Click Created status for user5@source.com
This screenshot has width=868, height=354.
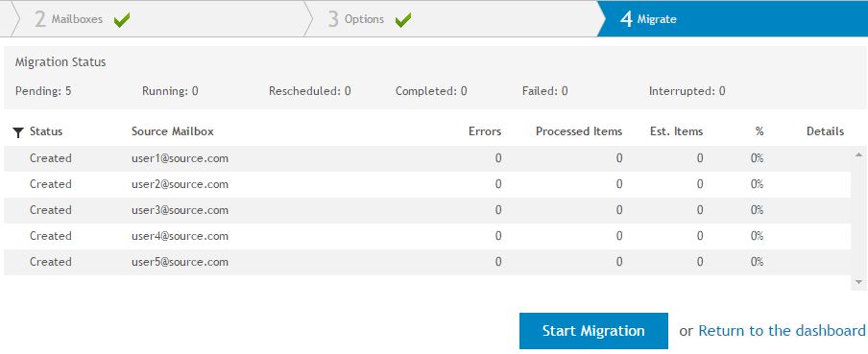click(50, 262)
